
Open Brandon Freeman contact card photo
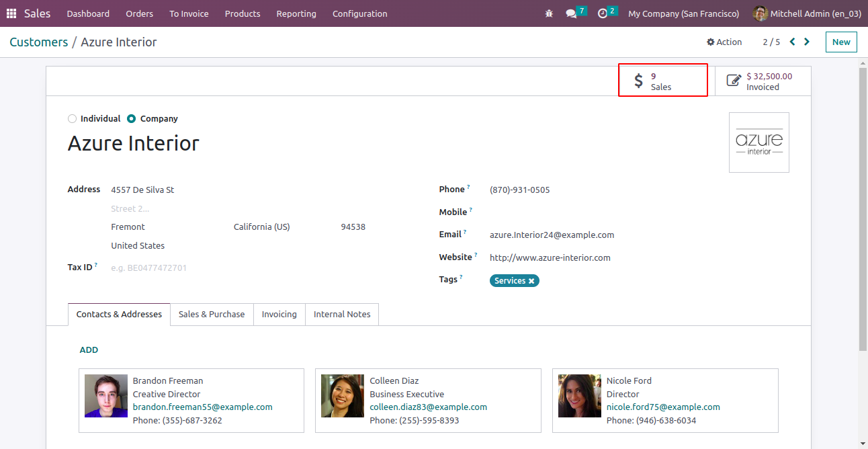pos(106,396)
